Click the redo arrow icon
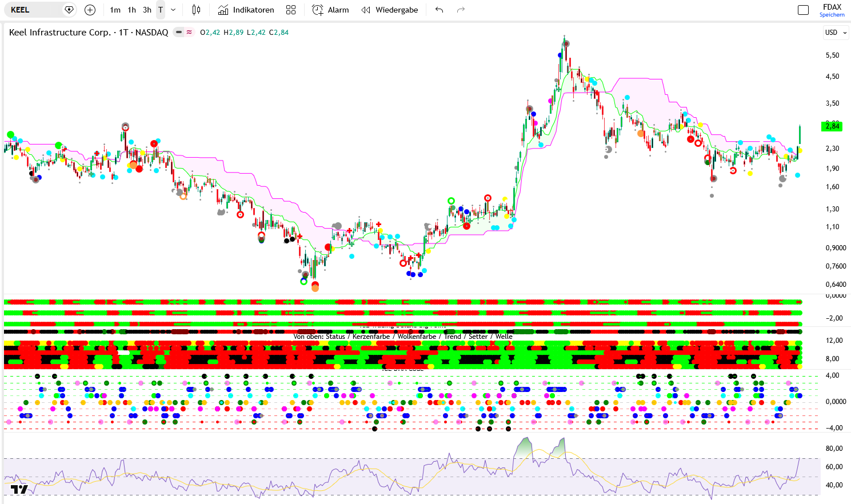The width and height of the screenshot is (851, 504). [461, 10]
